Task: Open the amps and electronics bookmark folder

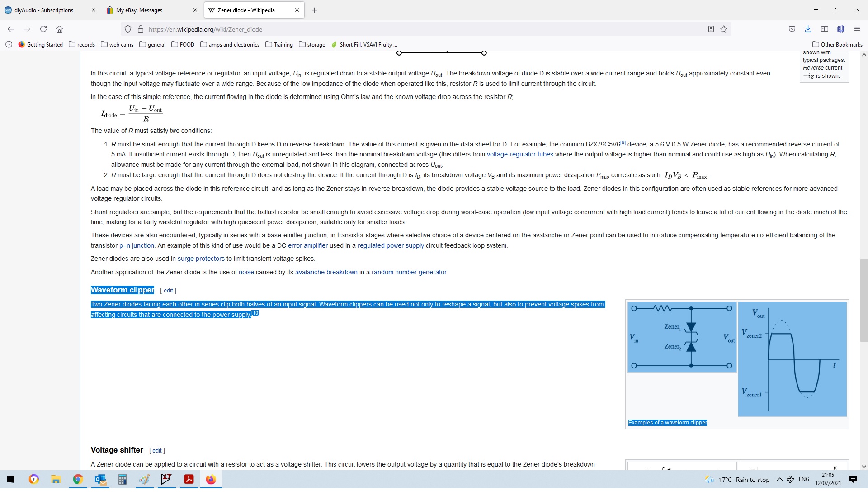Action: pos(230,44)
